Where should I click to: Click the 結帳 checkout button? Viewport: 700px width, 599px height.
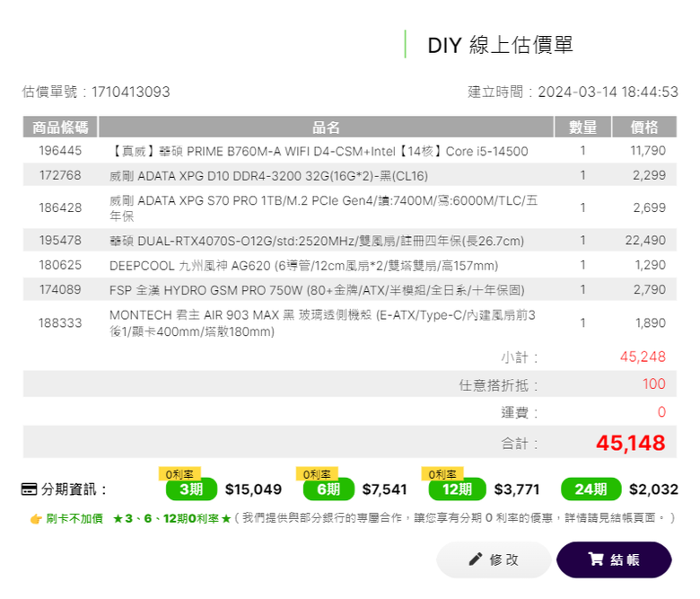coord(614,559)
